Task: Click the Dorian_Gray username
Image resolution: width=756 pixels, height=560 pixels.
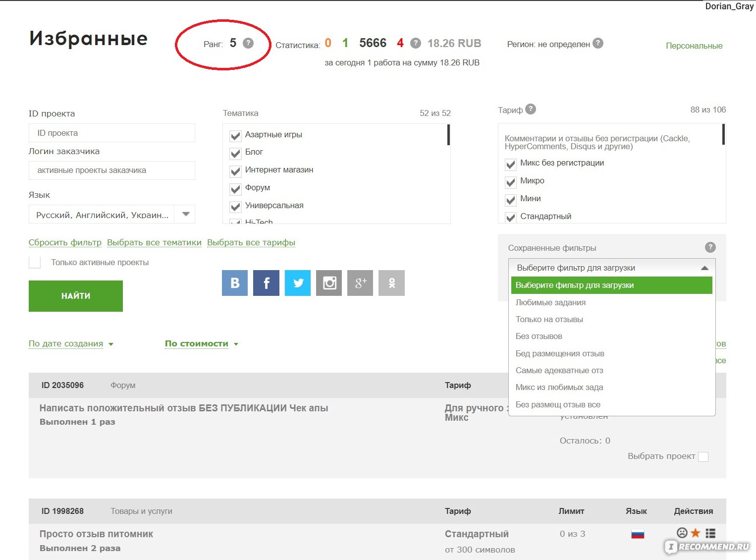Action: pos(729,6)
